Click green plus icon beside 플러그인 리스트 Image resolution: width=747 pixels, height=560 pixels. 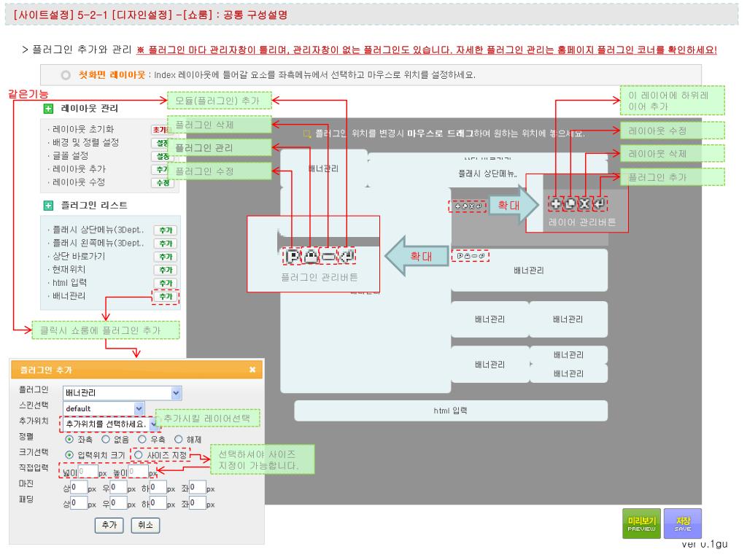coord(48,206)
